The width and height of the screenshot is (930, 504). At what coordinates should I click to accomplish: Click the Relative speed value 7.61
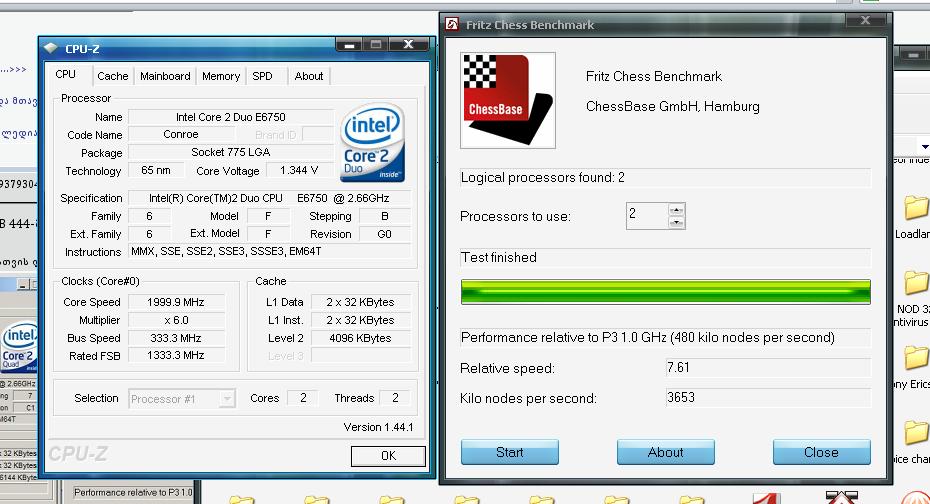768,368
